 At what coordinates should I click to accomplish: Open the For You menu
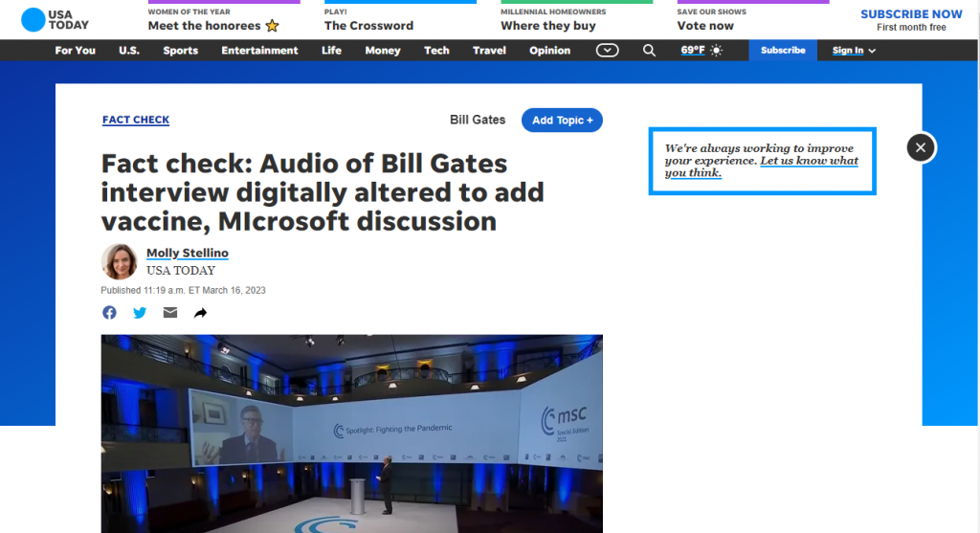(75, 50)
